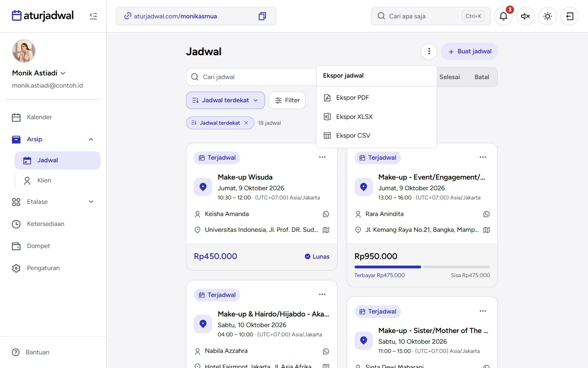Focus the Cari apa saja search box

click(431, 16)
